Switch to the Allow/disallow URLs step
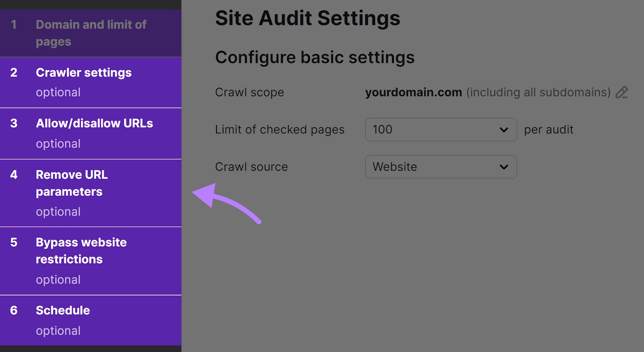Image resolution: width=644 pixels, height=352 pixels. tap(91, 133)
